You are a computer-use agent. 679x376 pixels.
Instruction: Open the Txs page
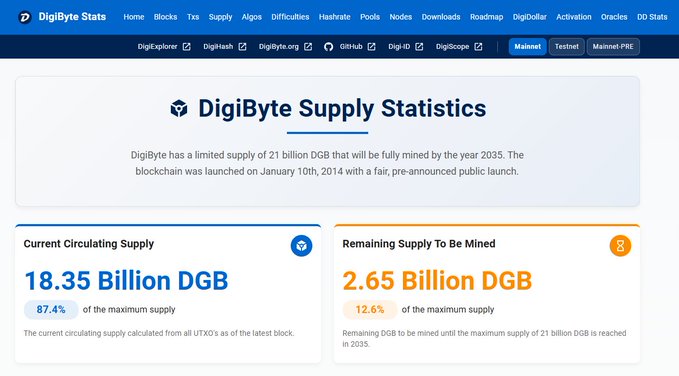[x=193, y=17]
